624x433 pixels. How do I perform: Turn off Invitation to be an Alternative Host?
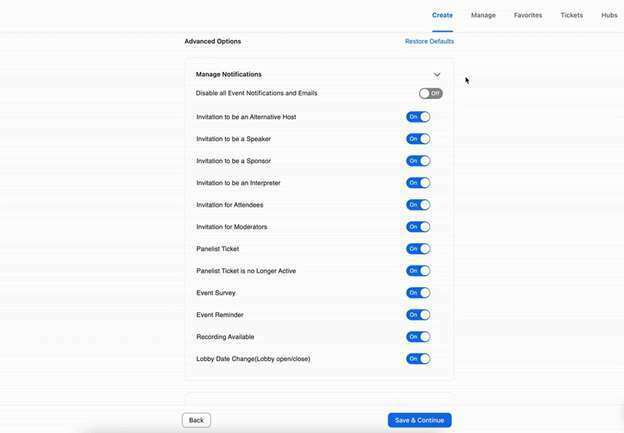click(x=418, y=117)
